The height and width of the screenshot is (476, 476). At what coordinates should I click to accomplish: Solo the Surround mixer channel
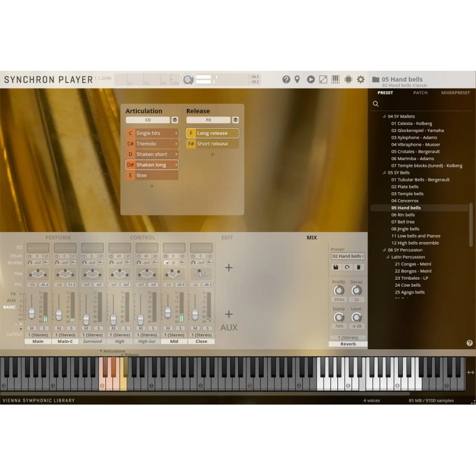click(x=98, y=327)
